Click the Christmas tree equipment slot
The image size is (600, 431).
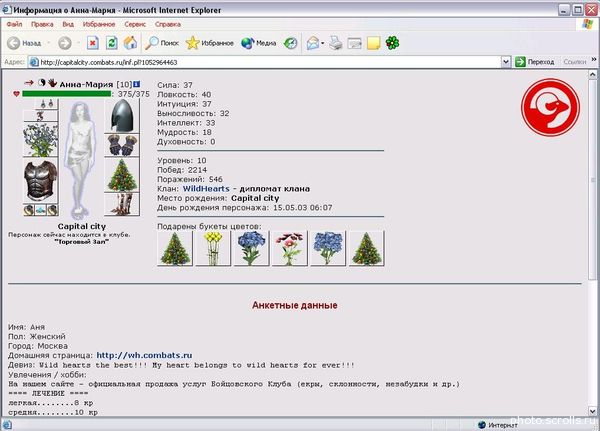[x=122, y=175]
